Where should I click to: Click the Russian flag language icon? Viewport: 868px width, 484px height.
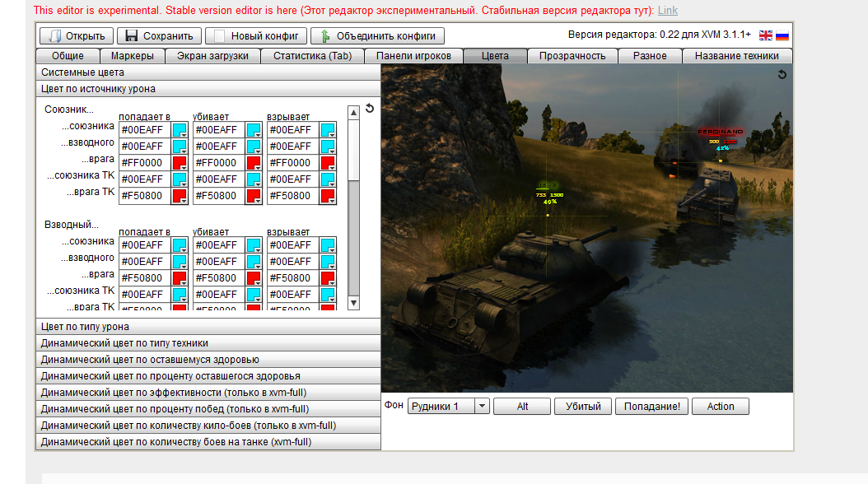pyautogui.click(x=782, y=35)
